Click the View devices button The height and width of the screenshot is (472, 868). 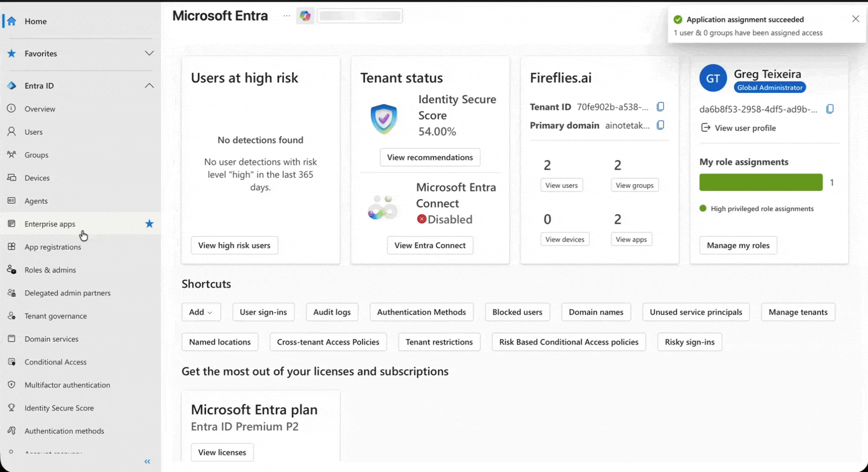pyautogui.click(x=565, y=239)
